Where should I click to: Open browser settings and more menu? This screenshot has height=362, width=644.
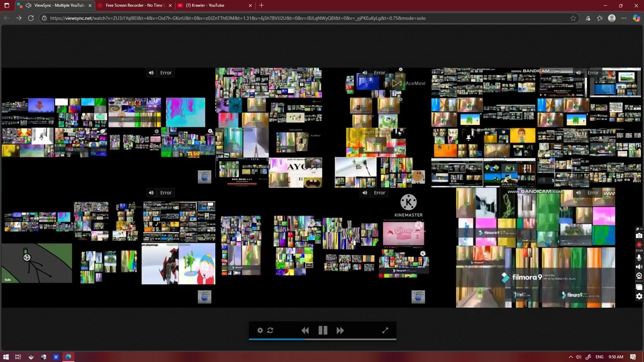pos(624,18)
